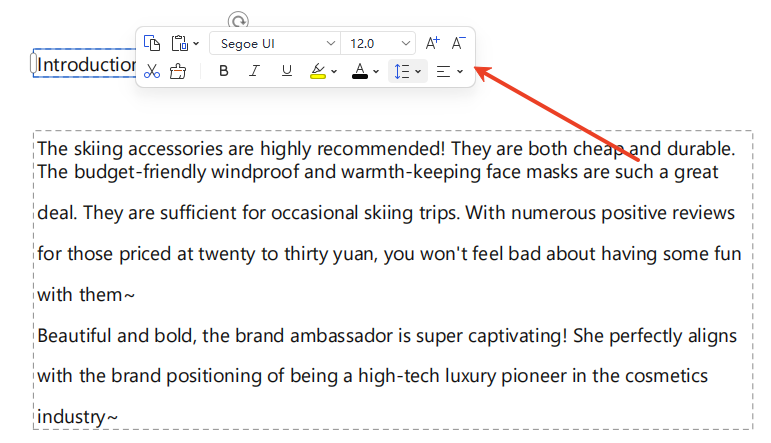The image size is (771, 443).
Task: Decrease font size with A- icon
Action: [459, 43]
